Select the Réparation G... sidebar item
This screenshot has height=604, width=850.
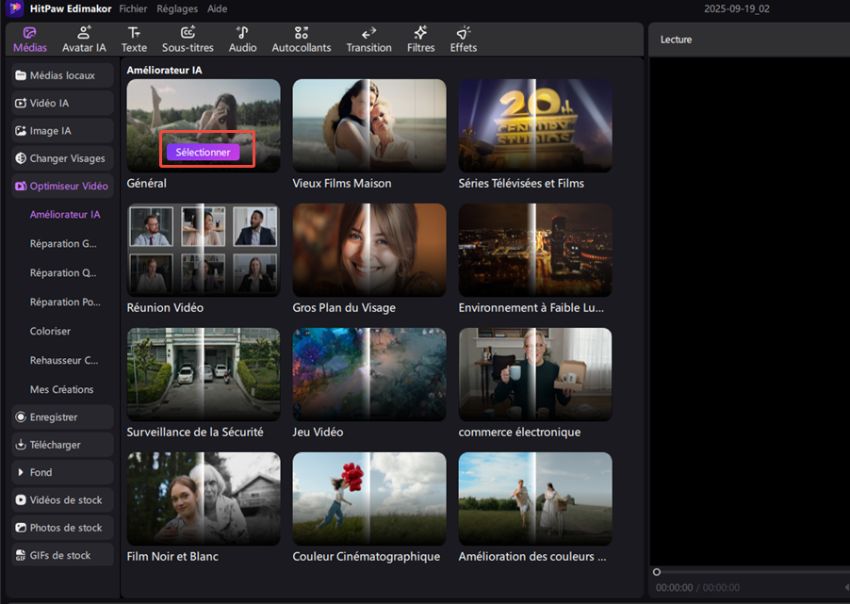pos(63,244)
